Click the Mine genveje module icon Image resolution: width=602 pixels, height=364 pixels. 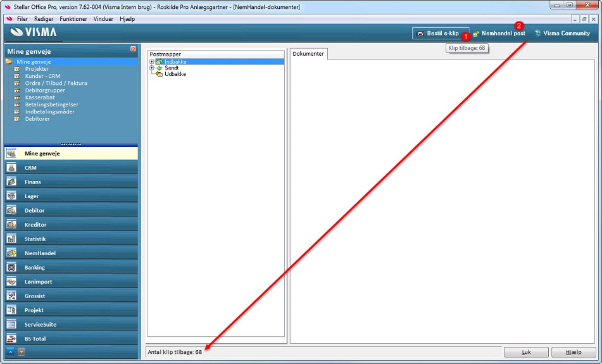[11, 153]
